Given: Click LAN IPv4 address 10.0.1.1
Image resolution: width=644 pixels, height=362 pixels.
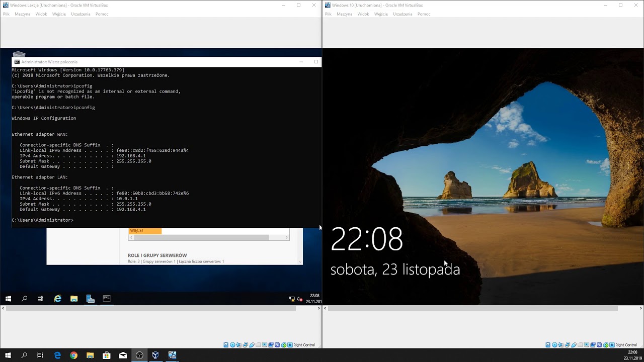Looking at the screenshot, I should tap(127, 199).
